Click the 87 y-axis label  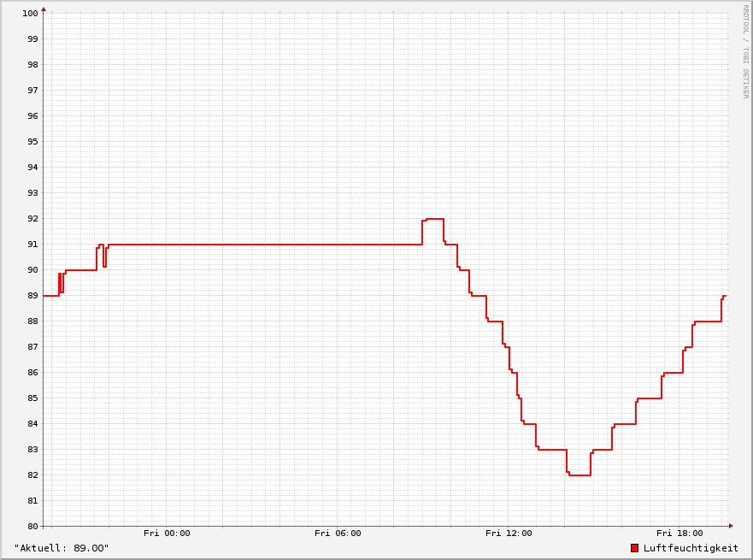coord(32,347)
